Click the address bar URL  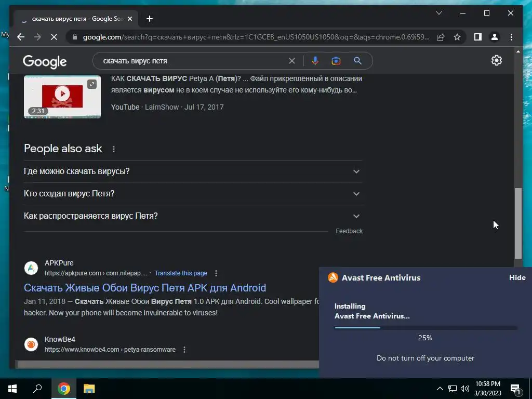coord(256,37)
